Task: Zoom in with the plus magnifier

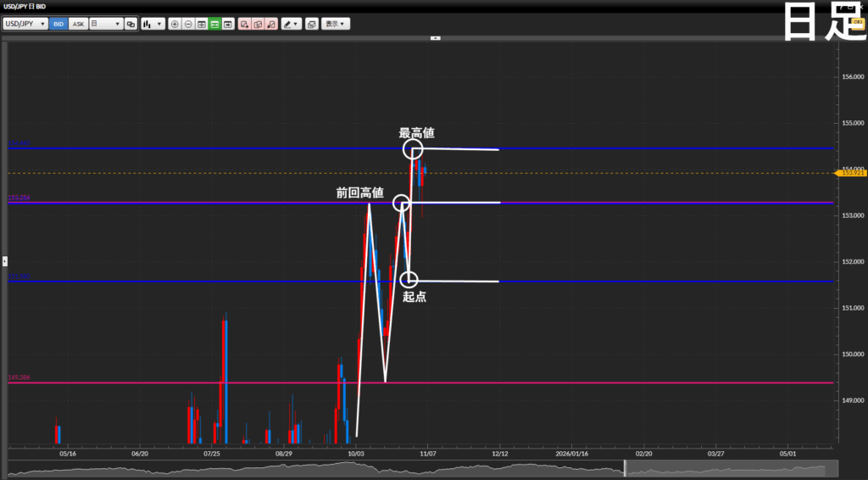Action: [175, 25]
